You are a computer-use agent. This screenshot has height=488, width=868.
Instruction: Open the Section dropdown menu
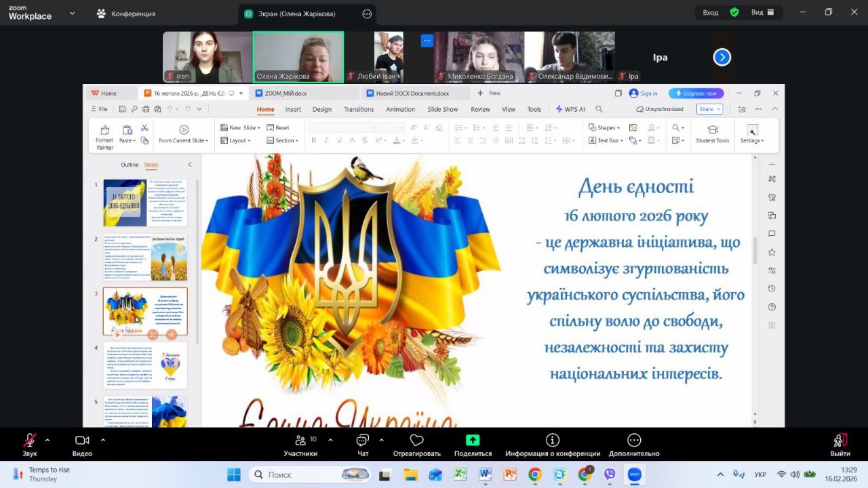283,141
